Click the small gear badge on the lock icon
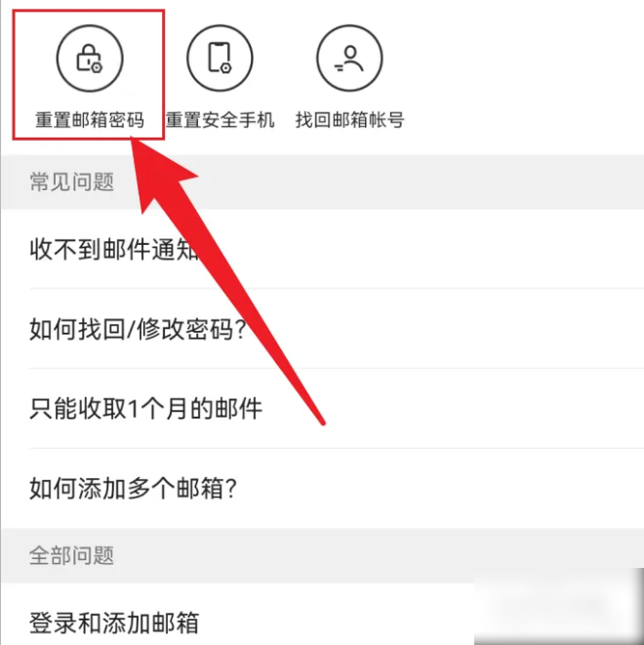The width and height of the screenshot is (644, 645). pyautogui.click(x=97, y=67)
